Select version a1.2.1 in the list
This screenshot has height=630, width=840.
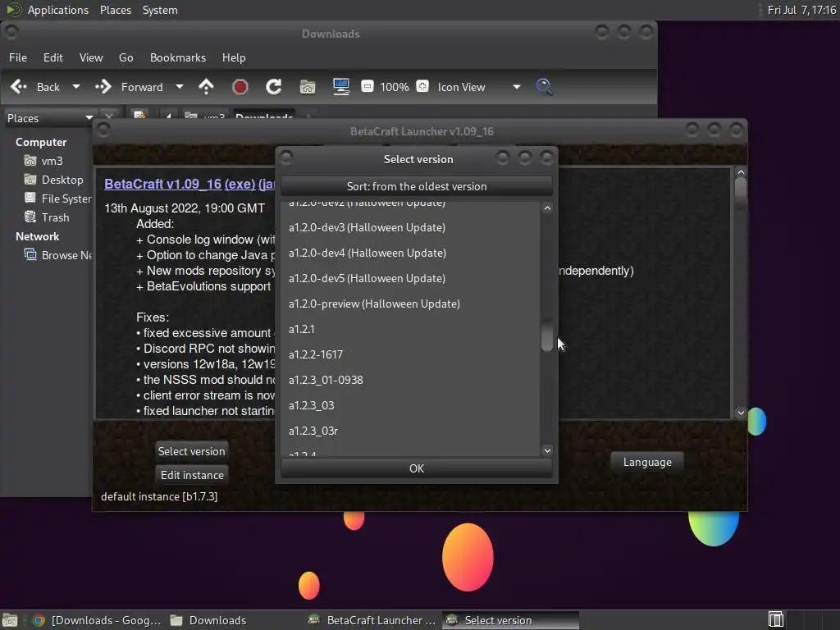[x=410, y=329]
